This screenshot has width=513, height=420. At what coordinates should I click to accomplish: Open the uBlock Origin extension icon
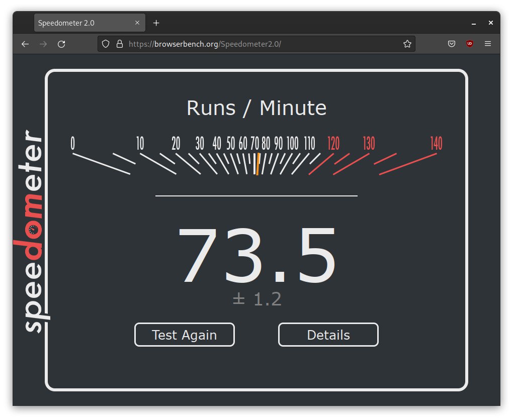pos(469,44)
